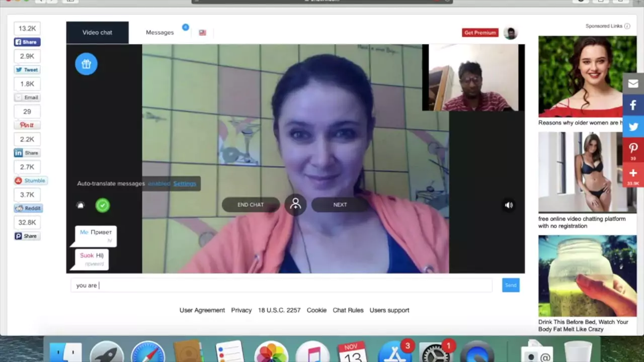Toggle the green checkmark circle
This screenshot has width=644, height=362.
pos(103,205)
